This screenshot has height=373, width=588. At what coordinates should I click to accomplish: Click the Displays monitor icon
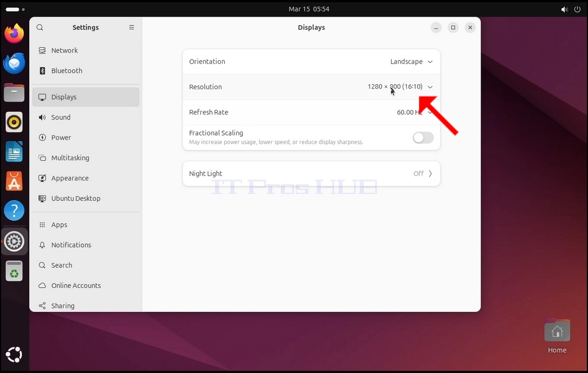42,97
